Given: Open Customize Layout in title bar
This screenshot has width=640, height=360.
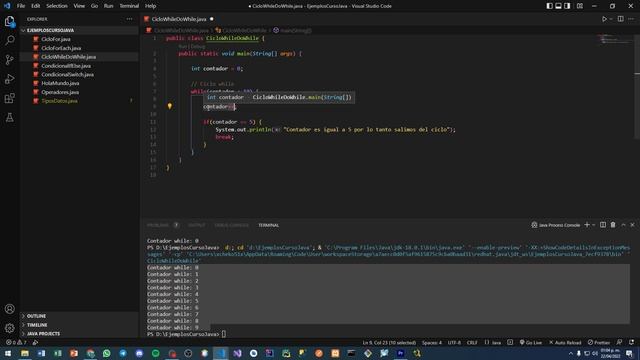Looking at the screenshot, I should click(x=580, y=6).
